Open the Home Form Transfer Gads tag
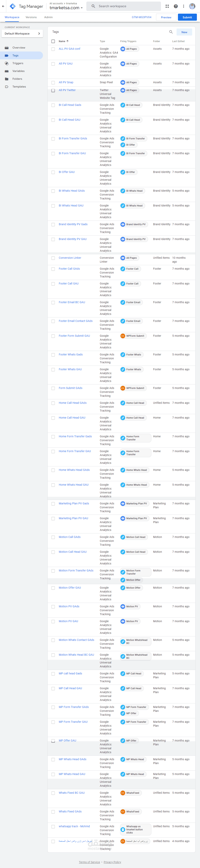The image size is (200, 868). coord(75,436)
